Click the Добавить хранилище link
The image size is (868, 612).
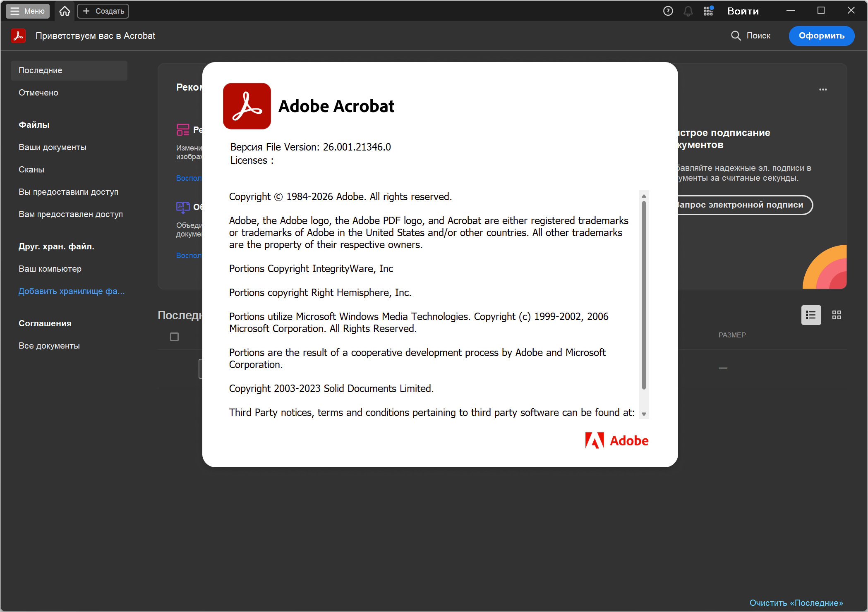[72, 291]
